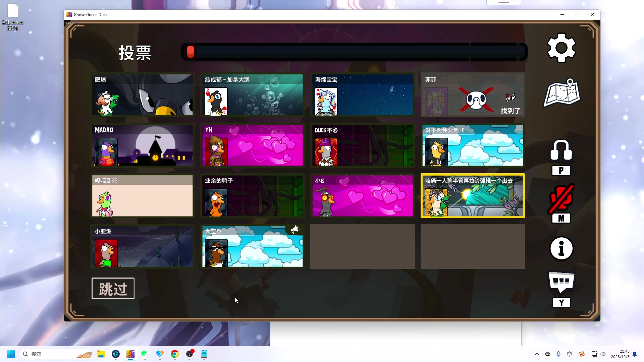Open the red-dot recorder app in taskbar
This screenshot has height=362, width=644.
[190, 354]
